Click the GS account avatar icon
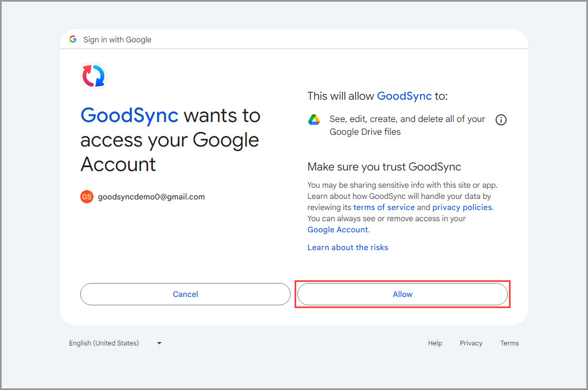The width and height of the screenshot is (588, 390). point(86,197)
